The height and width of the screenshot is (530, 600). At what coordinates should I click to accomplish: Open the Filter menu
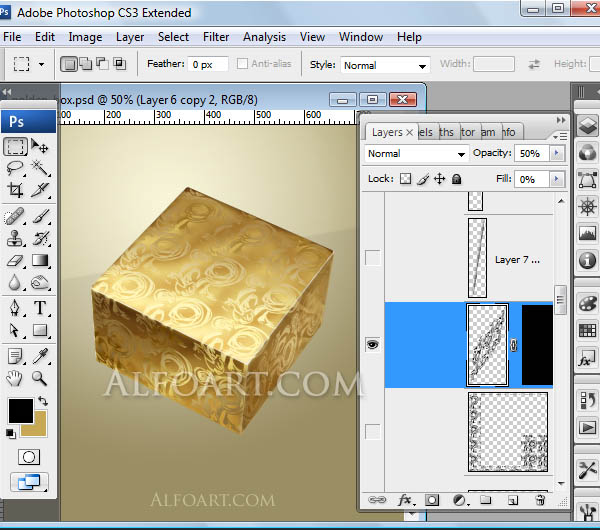tap(216, 37)
